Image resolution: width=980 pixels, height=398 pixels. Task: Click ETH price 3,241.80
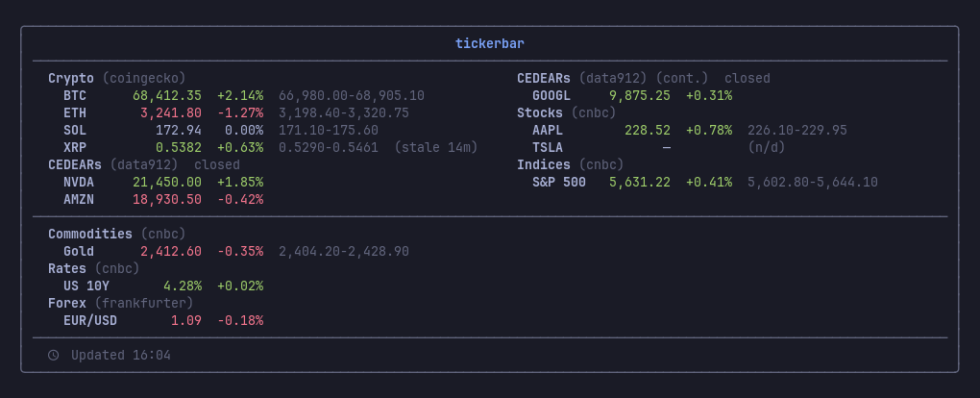[x=171, y=113]
